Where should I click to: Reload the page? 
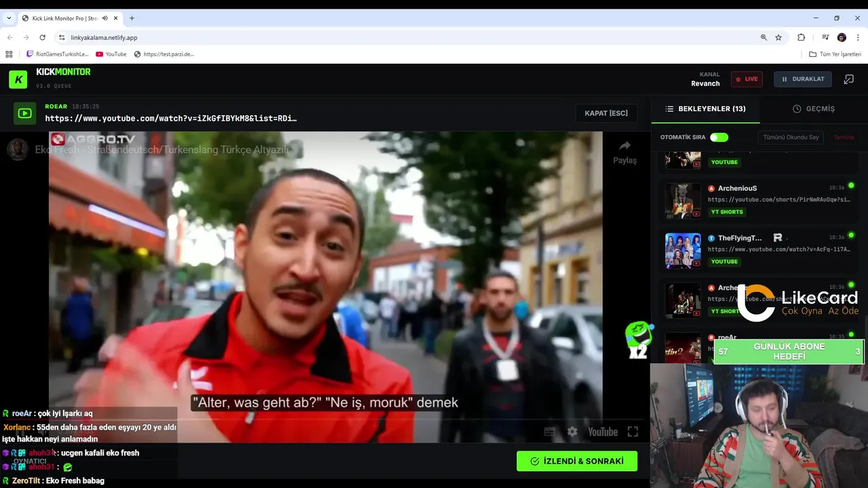pos(43,37)
